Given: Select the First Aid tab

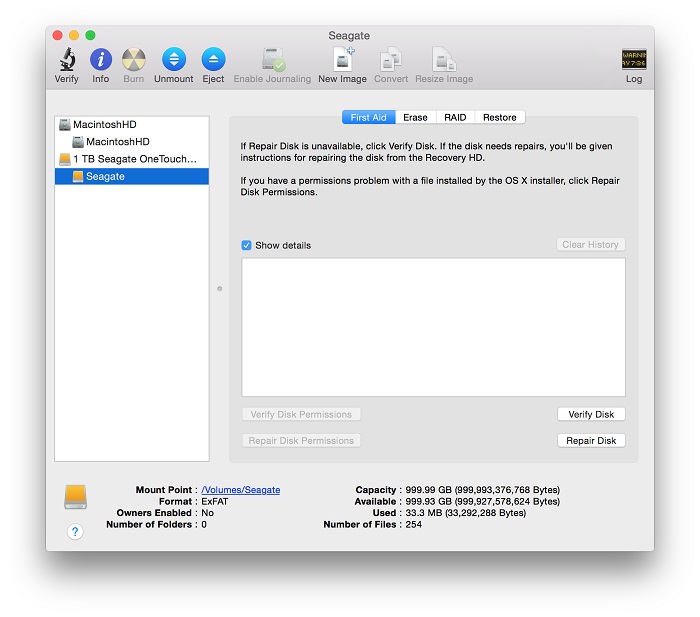Looking at the screenshot, I should point(369,117).
